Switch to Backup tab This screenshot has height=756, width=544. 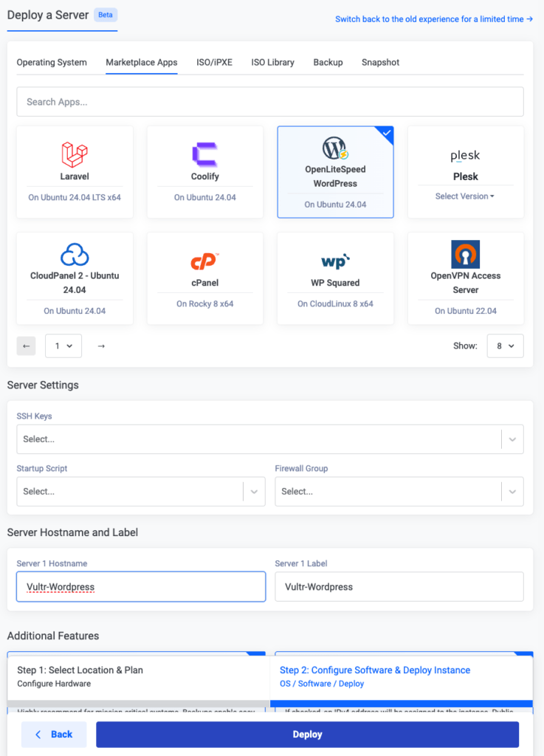pyautogui.click(x=328, y=62)
